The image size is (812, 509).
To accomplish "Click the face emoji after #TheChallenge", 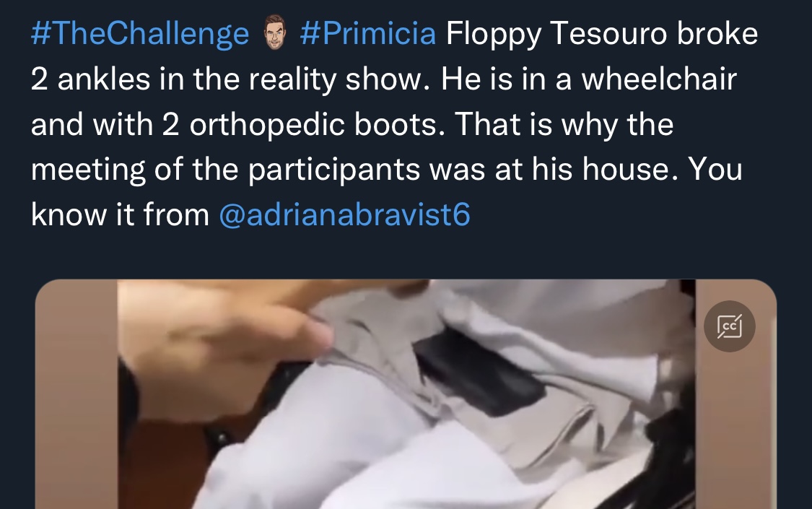I will tap(274, 32).
